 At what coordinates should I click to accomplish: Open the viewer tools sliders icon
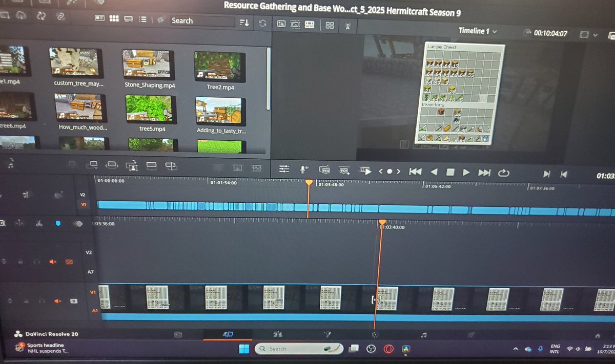pos(284,168)
